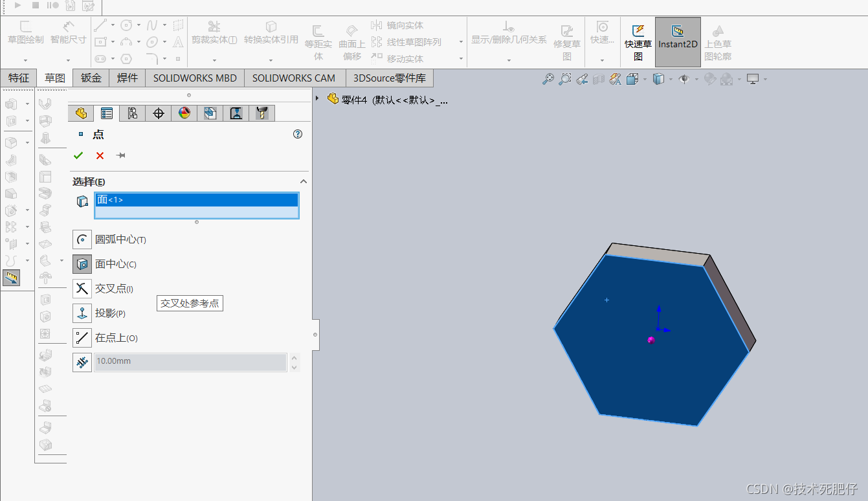Screen dimensions: 868x501
Task: Click the face icon beside the selection list
Action: [x=82, y=201]
